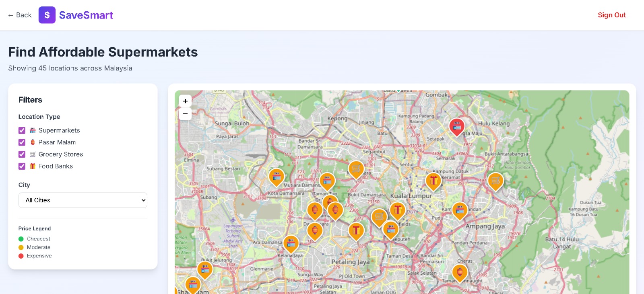Disable the Grocery Stores filter

22,154
